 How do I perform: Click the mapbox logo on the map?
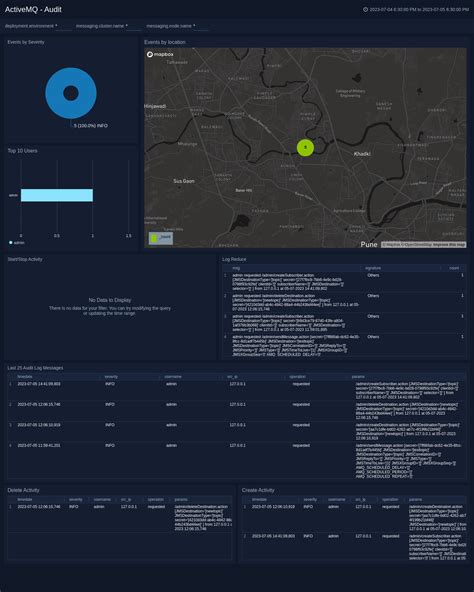160,54
